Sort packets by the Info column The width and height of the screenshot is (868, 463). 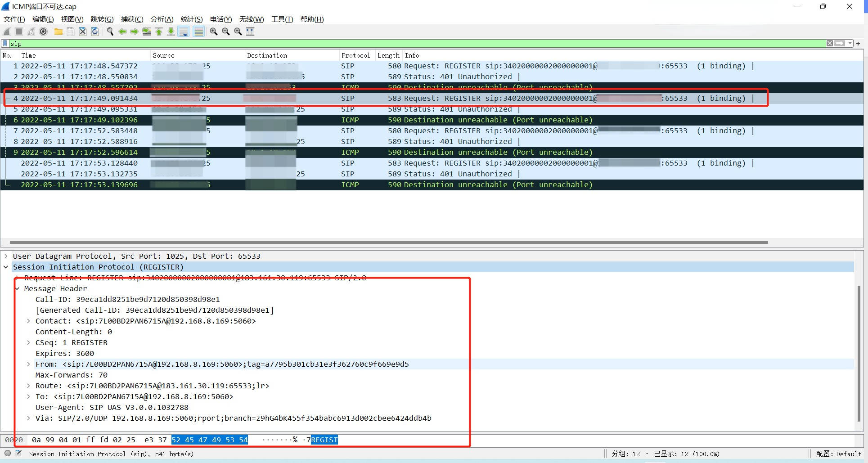click(x=633, y=55)
